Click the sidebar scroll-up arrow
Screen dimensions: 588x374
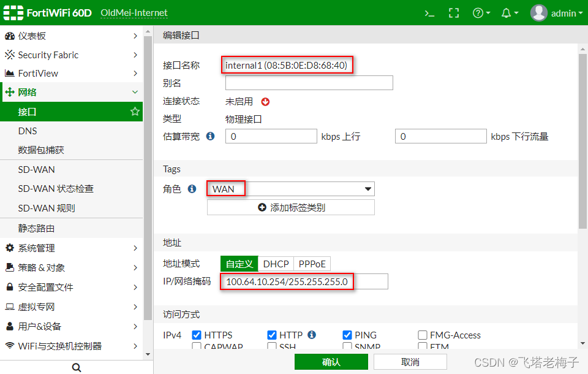148,31
